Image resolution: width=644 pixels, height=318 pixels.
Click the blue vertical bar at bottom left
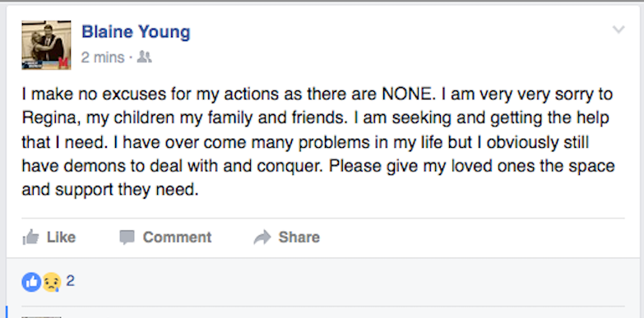tap(7, 312)
